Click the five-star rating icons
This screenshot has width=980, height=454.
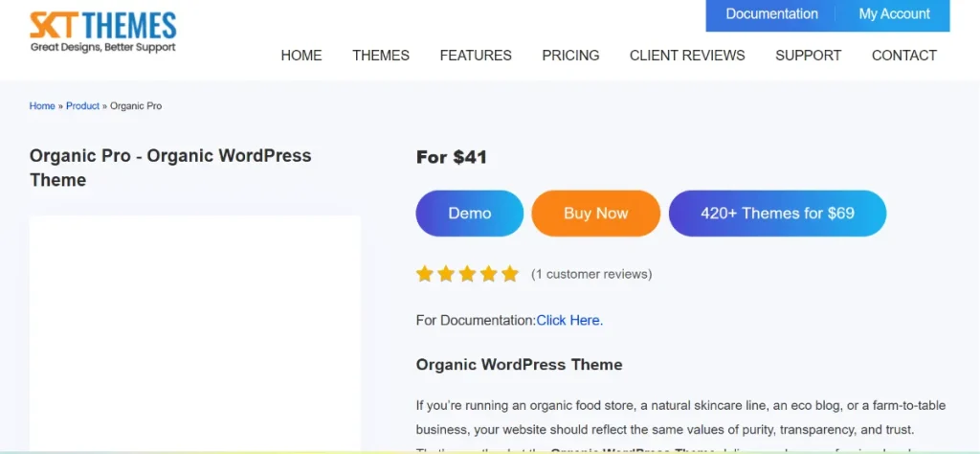point(467,274)
